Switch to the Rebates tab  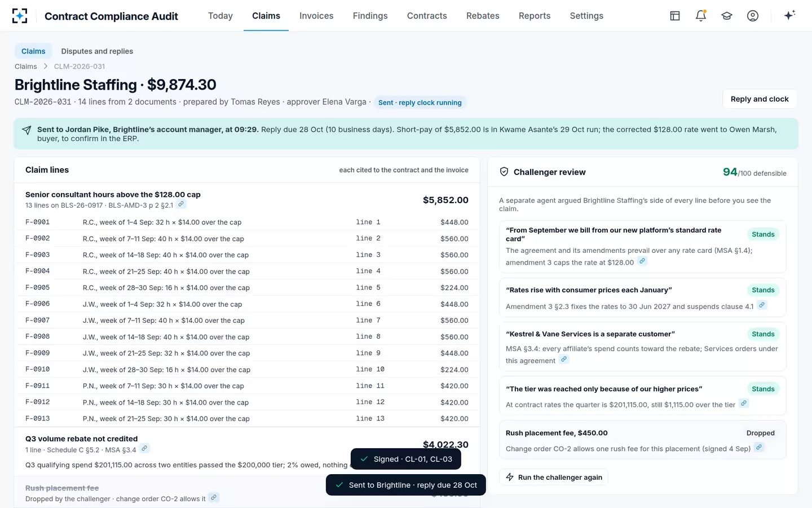pyautogui.click(x=483, y=16)
